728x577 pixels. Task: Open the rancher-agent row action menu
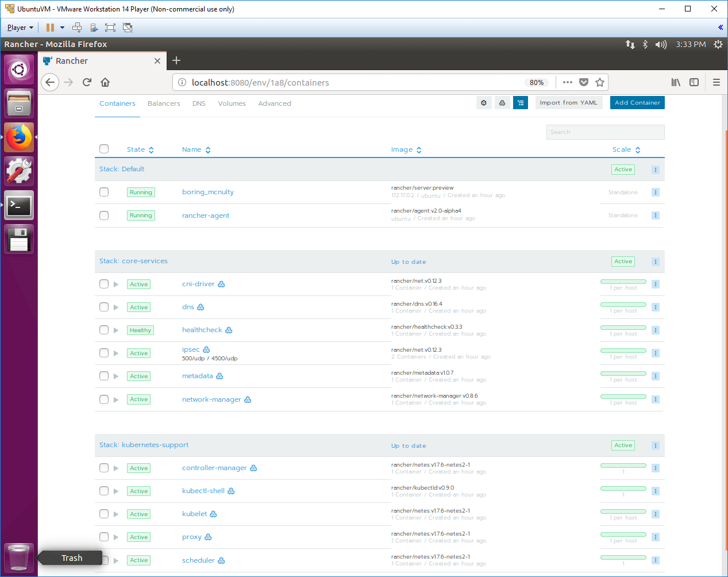(655, 216)
